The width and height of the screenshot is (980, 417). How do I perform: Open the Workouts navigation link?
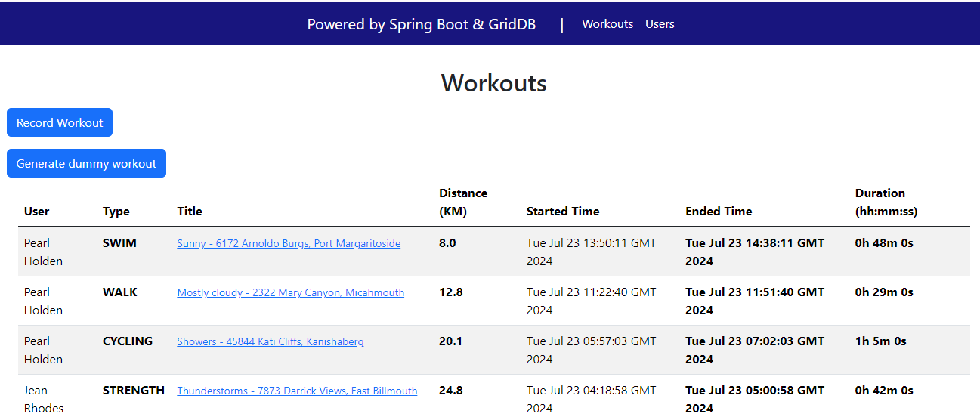[x=607, y=24]
